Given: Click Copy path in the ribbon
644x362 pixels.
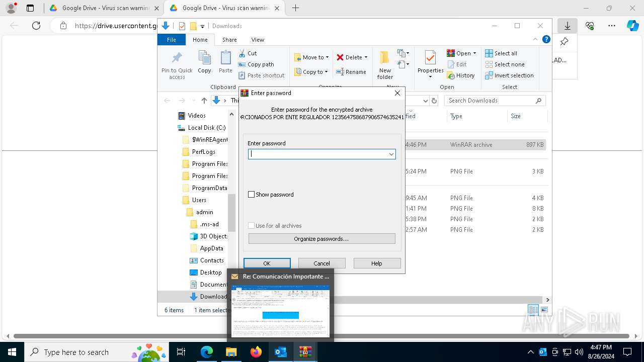Looking at the screenshot, I should point(256,64).
